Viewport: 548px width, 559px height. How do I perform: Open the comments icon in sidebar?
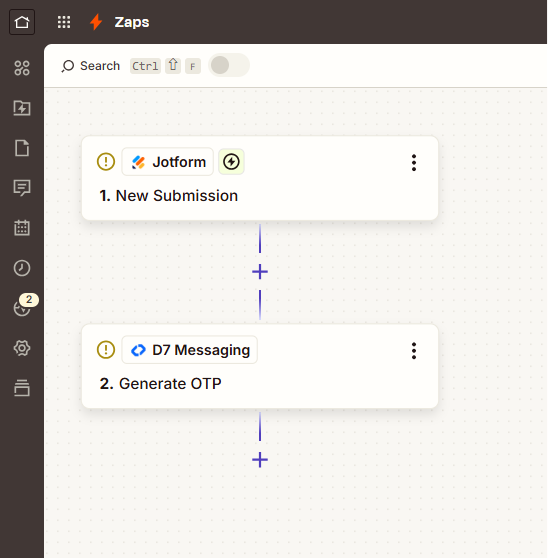click(22, 188)
